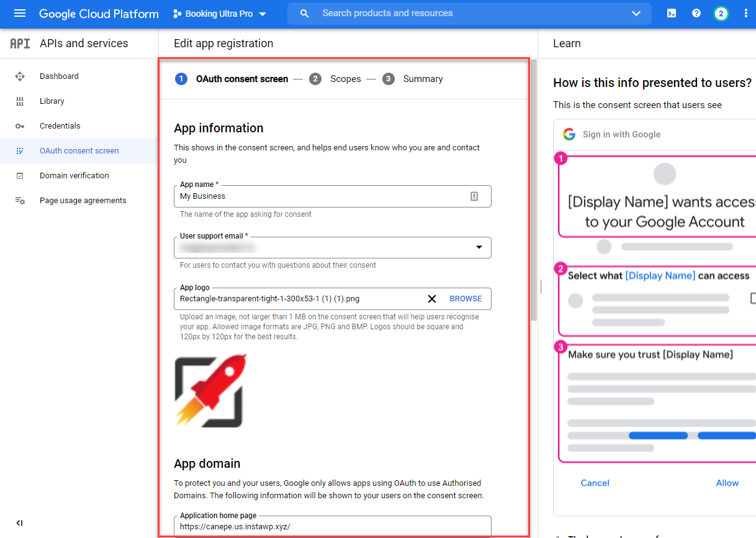Click the APIs and services heading
The height and width of the screenshot is (538, 756).
coord(84,43)
